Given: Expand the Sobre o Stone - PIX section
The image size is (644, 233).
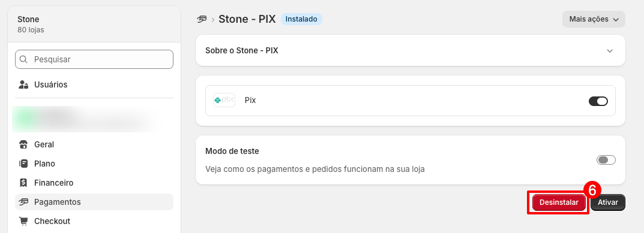Looking at the screenshot, I should pyautogui.click(x=411, y=50).
